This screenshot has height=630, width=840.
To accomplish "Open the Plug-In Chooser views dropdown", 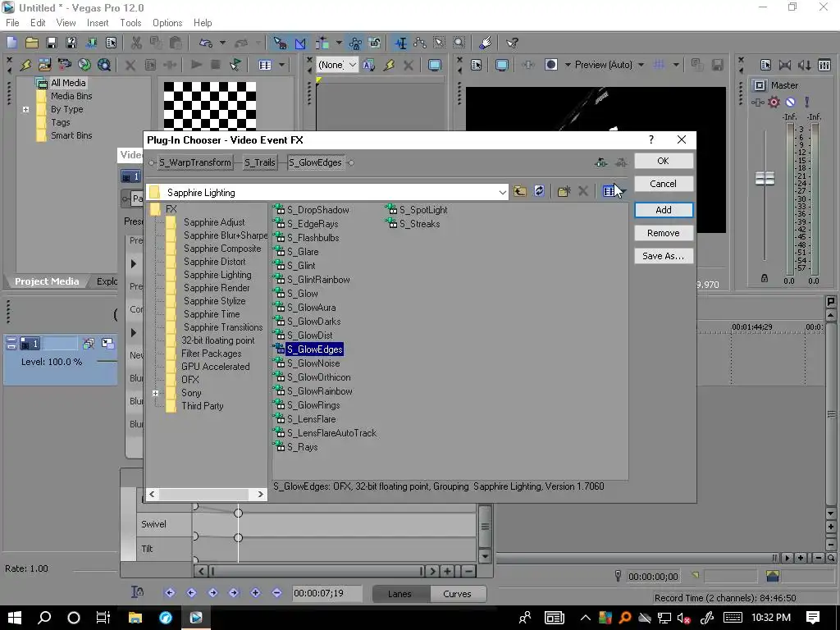I will [623, 191].
